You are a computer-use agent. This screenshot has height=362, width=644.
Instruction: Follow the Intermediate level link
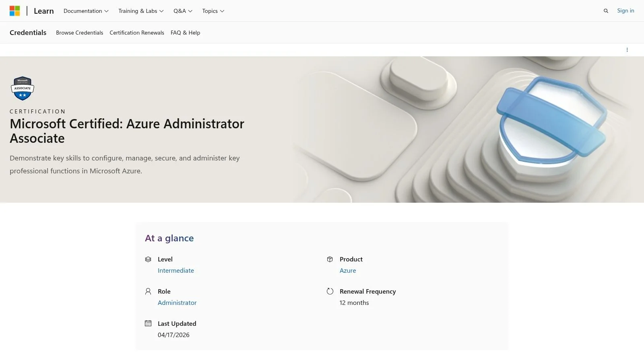pos(176,271)
